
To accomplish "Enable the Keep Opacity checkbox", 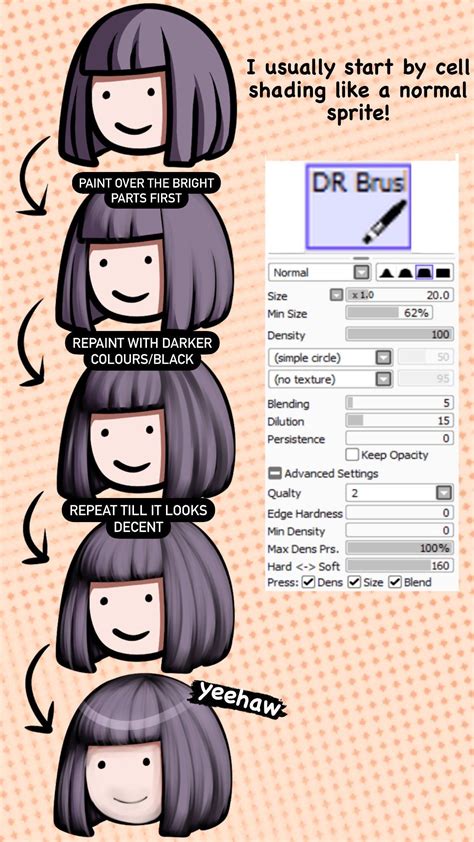I will 352,455.
